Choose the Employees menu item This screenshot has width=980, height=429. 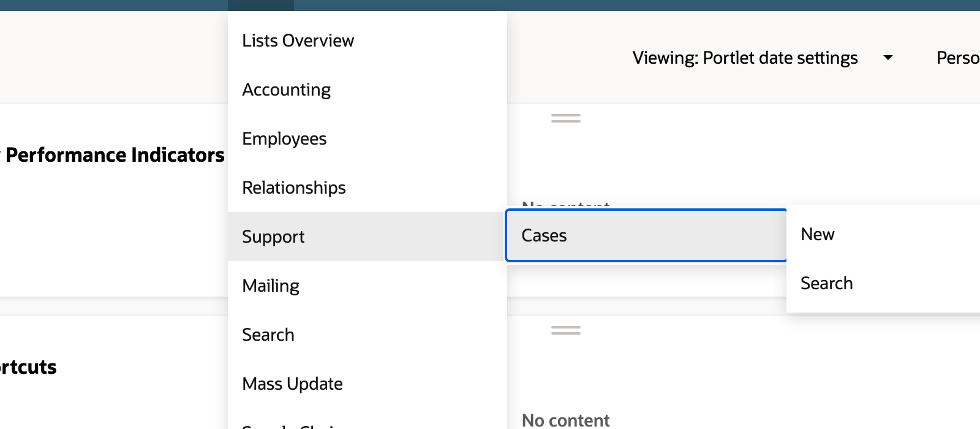(367, 139)
